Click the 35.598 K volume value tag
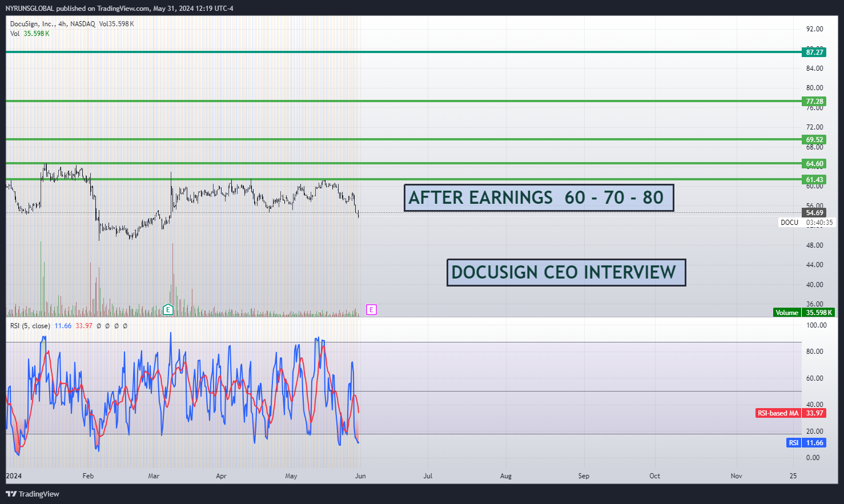The image size is (844, 504). (818, 313)
